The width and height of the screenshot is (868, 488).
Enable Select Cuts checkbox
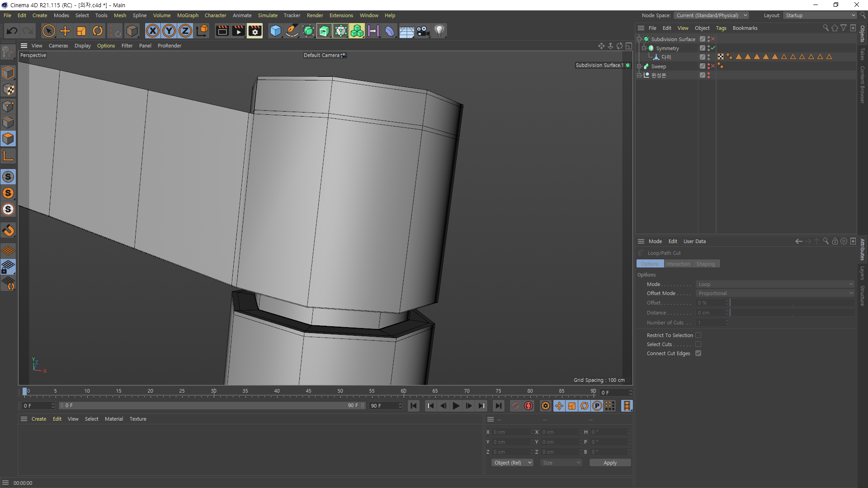[698, 344]
